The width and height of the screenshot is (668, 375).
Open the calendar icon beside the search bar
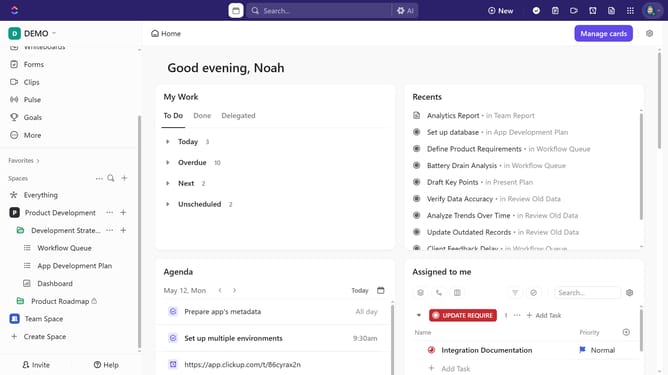[x=236, y=11]
